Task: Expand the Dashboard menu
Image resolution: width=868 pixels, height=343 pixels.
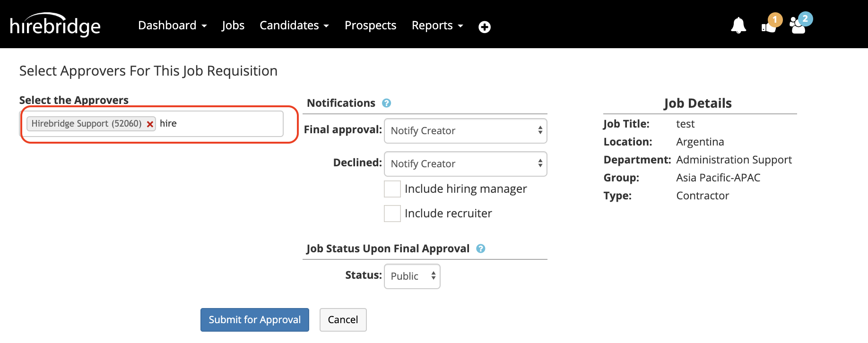Action: pyautogui.click(x=172, y=26)
